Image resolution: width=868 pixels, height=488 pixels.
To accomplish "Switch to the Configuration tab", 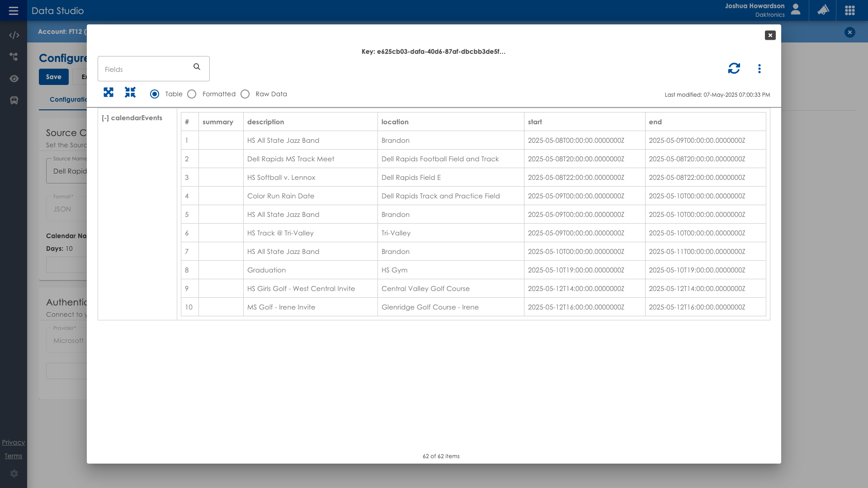I will click(x=69, y=100).
